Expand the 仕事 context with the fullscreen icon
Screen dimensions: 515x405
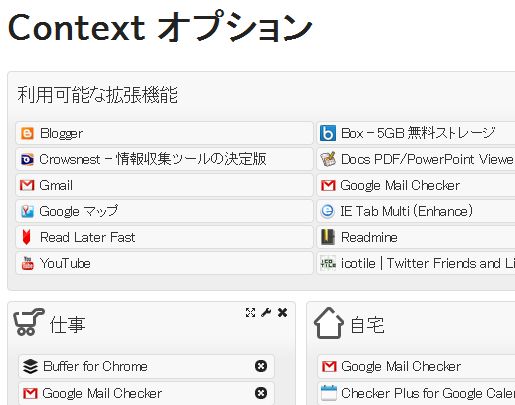click(250, 313)
